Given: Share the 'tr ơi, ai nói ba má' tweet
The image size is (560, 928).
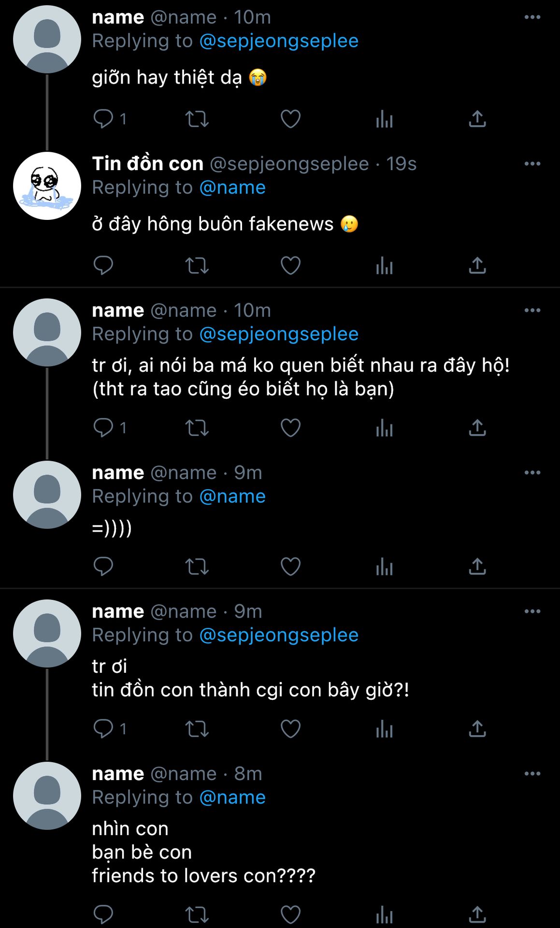Looking at the screenshot, I should coord(477,428).
